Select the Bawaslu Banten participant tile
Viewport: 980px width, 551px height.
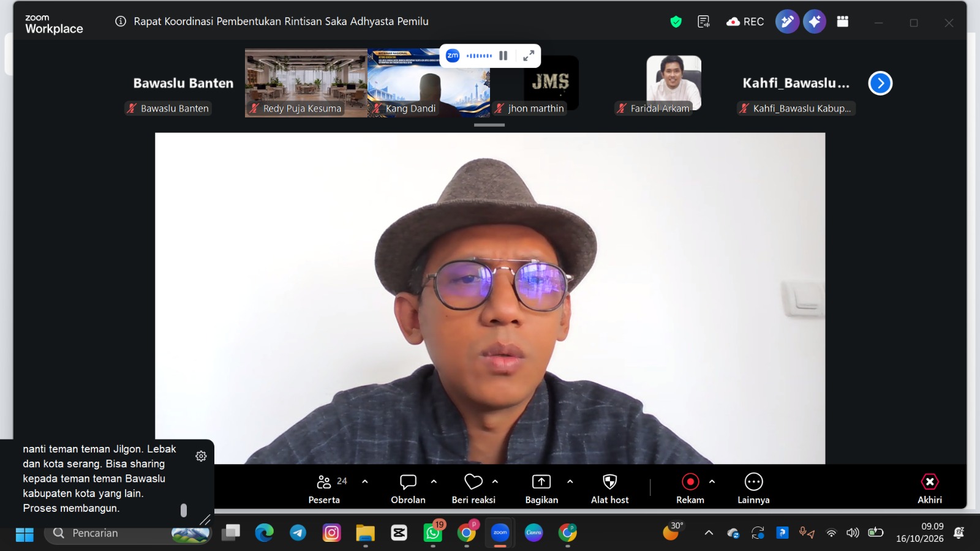coord(184,83)
